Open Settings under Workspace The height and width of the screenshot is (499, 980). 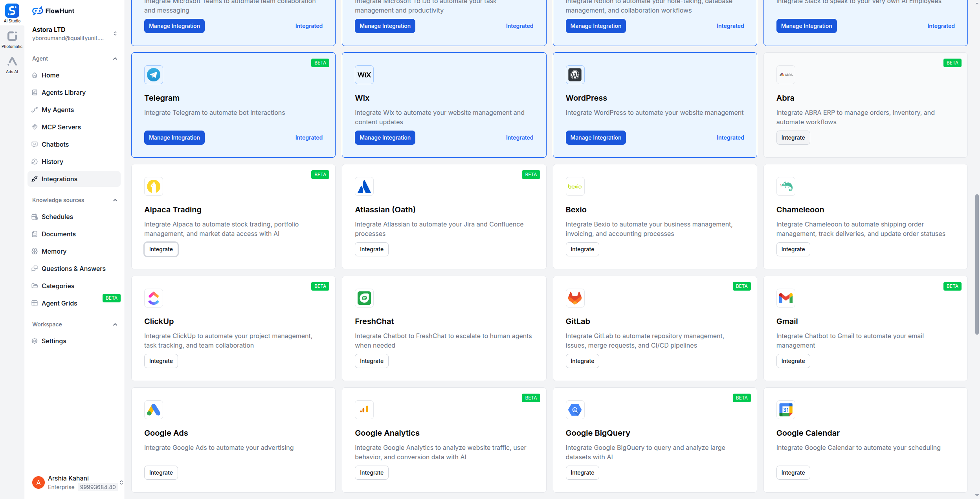54,341
